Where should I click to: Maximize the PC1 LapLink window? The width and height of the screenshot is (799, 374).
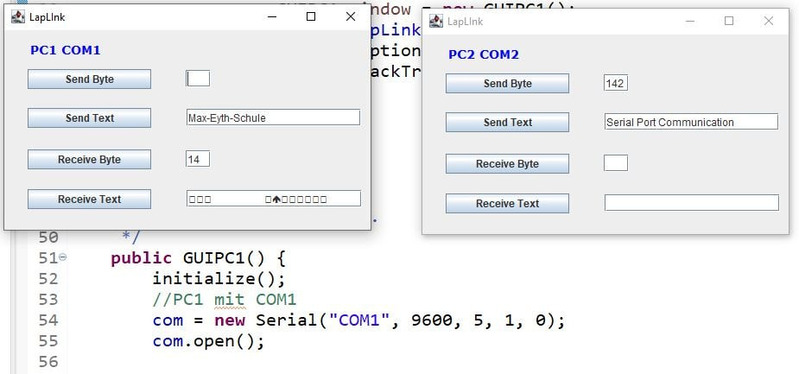click(311, 17)
